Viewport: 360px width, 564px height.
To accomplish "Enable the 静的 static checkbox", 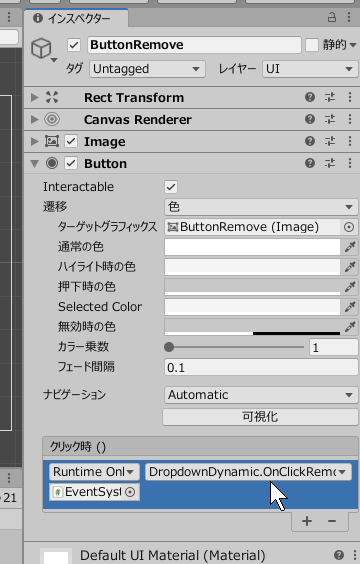I will click(312, 45).
